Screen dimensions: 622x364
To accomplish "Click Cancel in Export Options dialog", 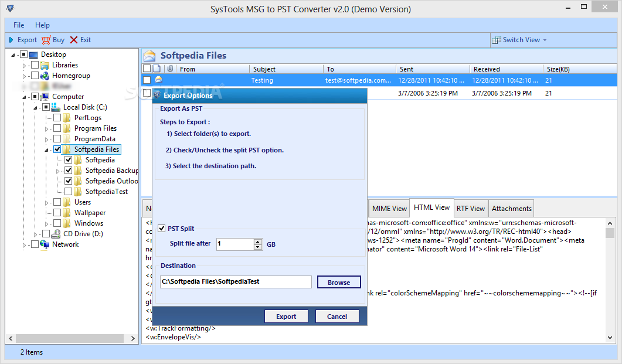I will point(337,317).
